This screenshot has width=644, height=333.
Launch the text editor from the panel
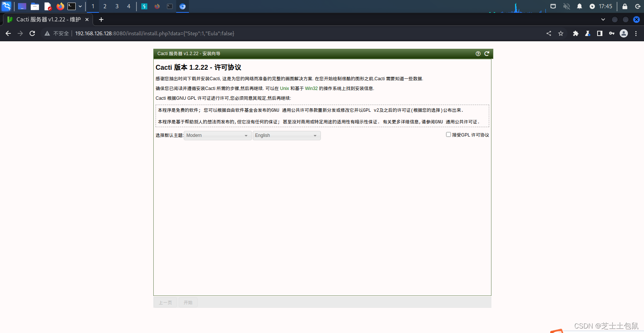click(48, 6)
